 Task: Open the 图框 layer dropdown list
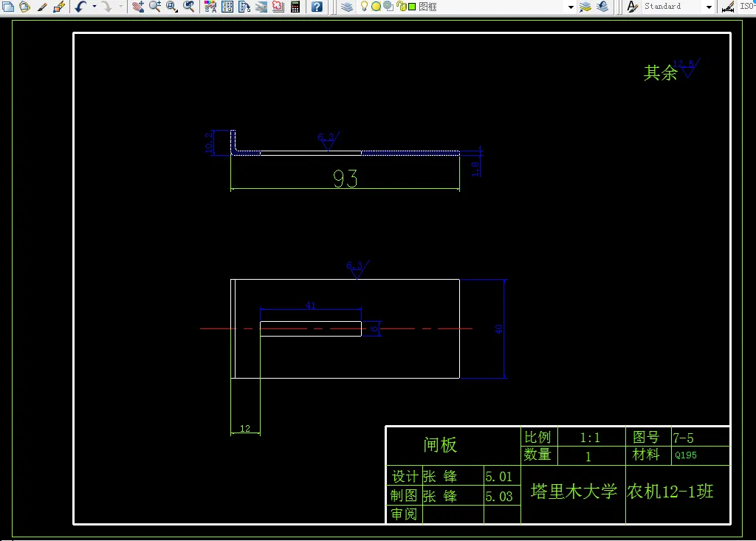(x=571, y=7)
